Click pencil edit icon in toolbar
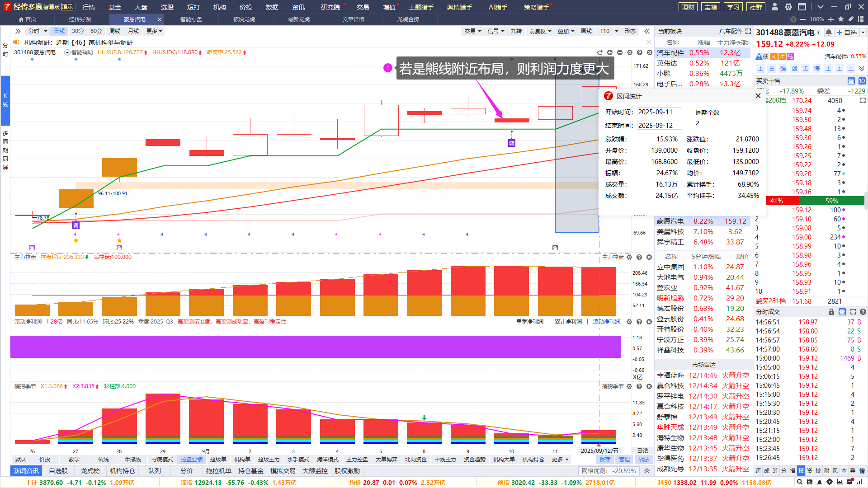 coord(851,19)
